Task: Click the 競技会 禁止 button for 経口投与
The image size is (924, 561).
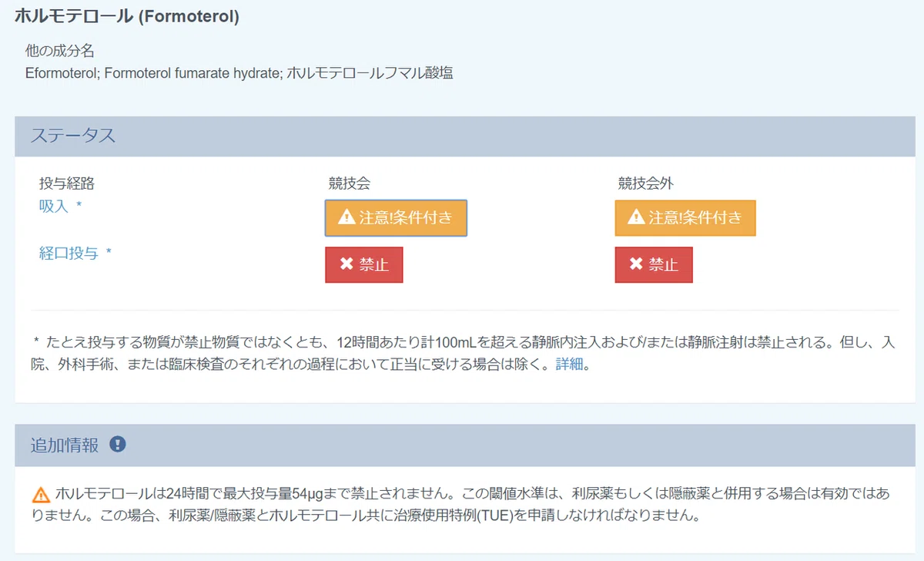Action: point(363,265)
